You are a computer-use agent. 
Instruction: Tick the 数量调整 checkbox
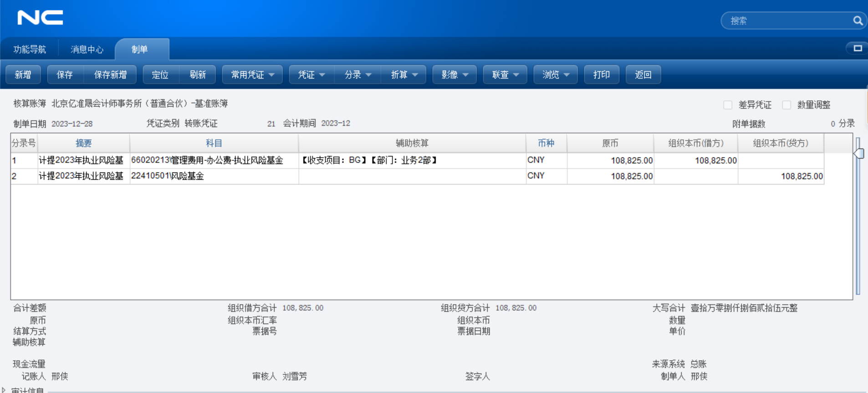point(786,105)
